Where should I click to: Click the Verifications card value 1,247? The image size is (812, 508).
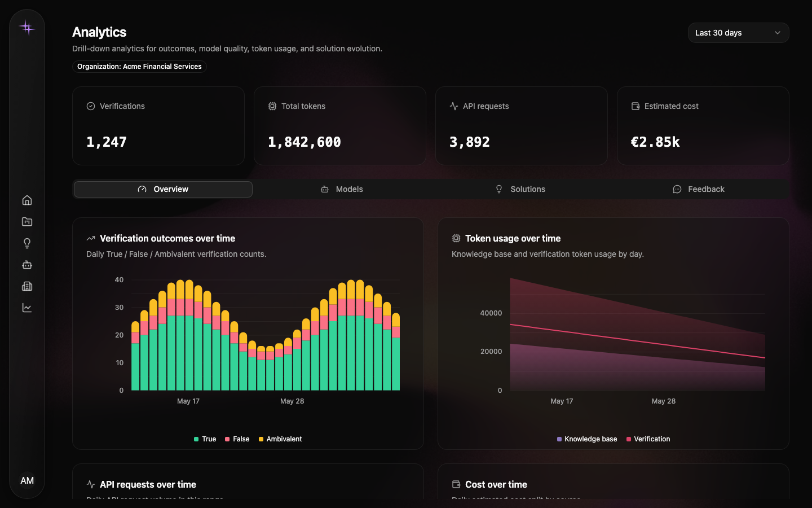pyautogui.click(x=107, y=142)
